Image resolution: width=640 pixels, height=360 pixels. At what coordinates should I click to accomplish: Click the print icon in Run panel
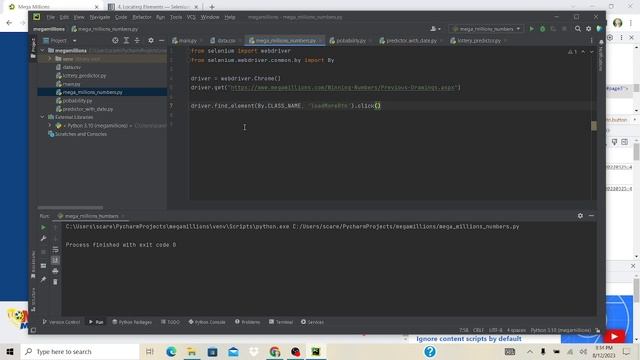tap(56, 271)
